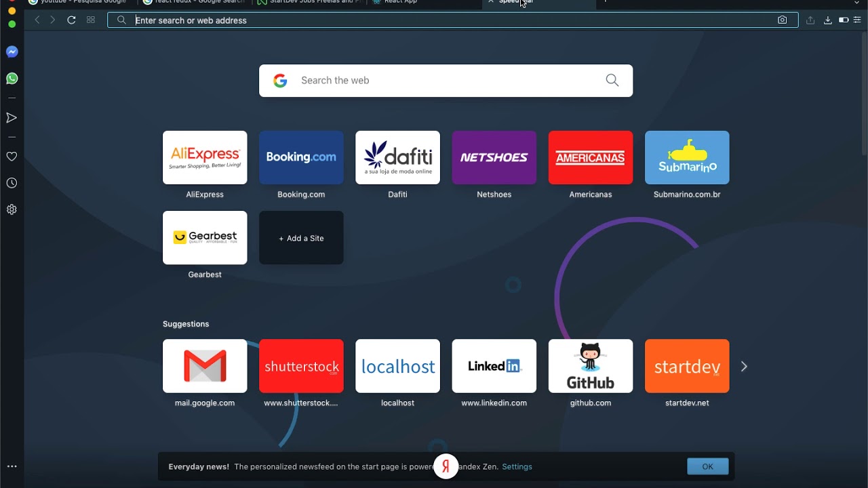868x488 pixels.
Task: Open the Submarino speed dial tile
Action: pyautogui.click(x=687, y=157)
